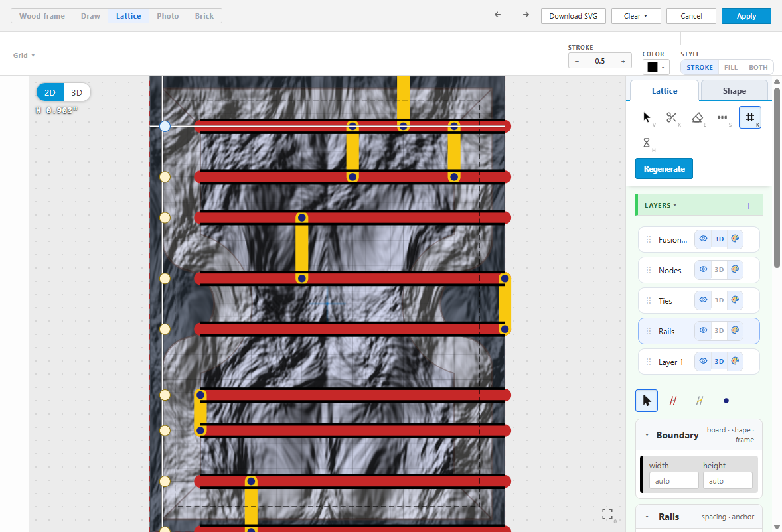
Task: Select the pointer tool in the Lattice tab
Action: (647, 117)
